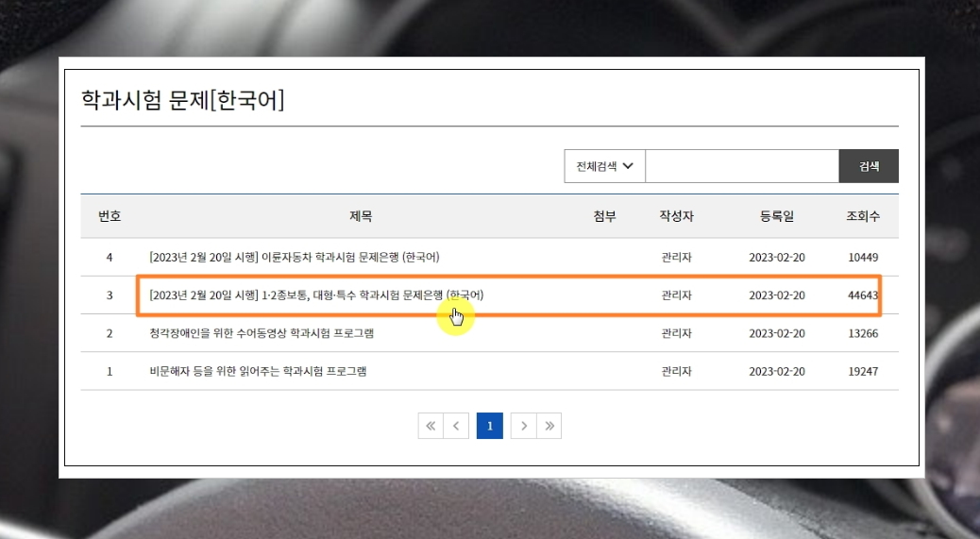Open the 전체검색 search type dropdown

[604, 166]
